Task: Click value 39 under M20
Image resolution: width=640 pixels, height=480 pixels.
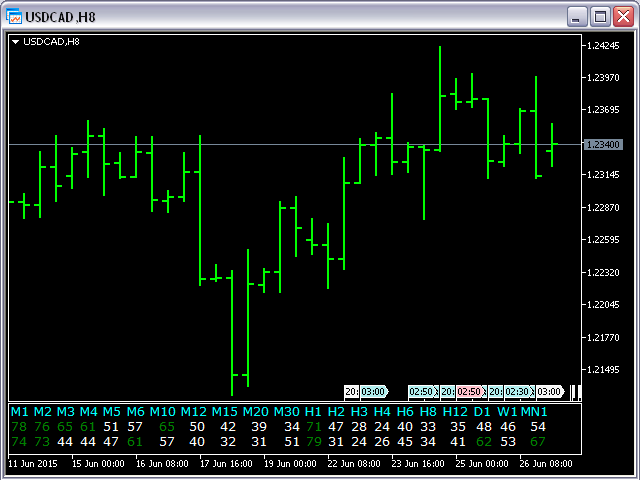Action: pos(259,427)
